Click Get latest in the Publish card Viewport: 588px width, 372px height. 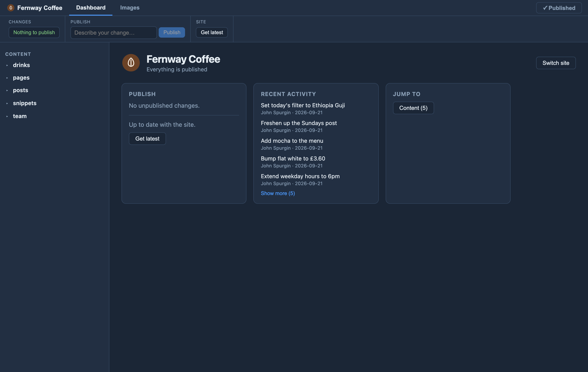pos(147,139)
